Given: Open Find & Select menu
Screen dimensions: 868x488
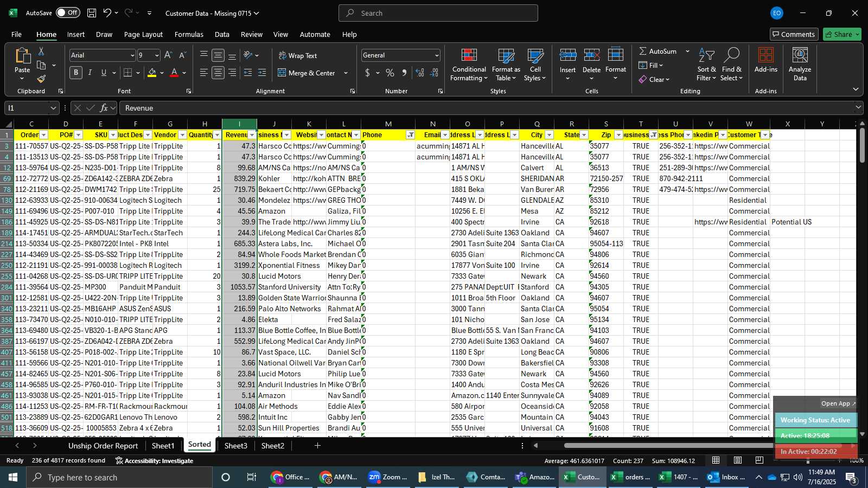Looking at the screenshot, I should pyautogui.click(x=731, y=65).
